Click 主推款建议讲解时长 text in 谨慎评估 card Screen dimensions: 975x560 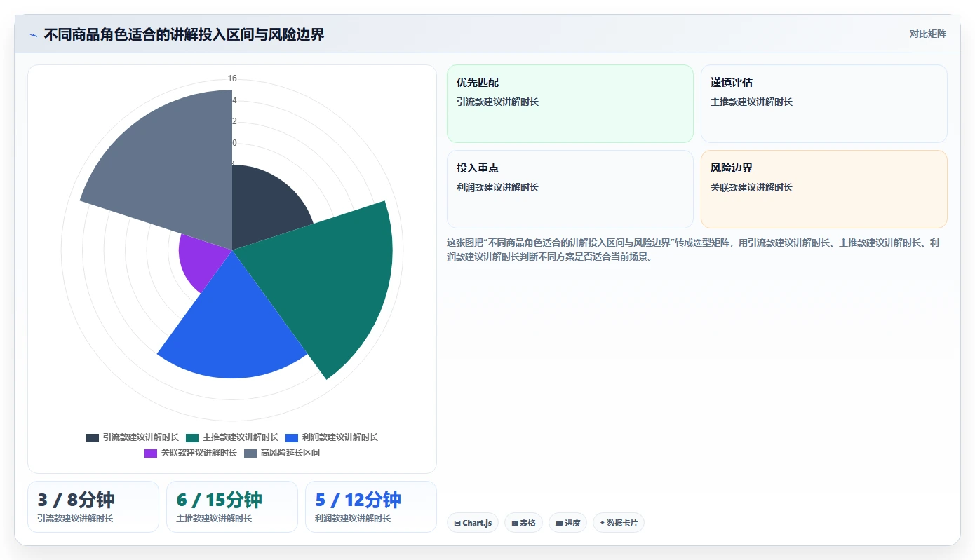(x=751, y=102)
